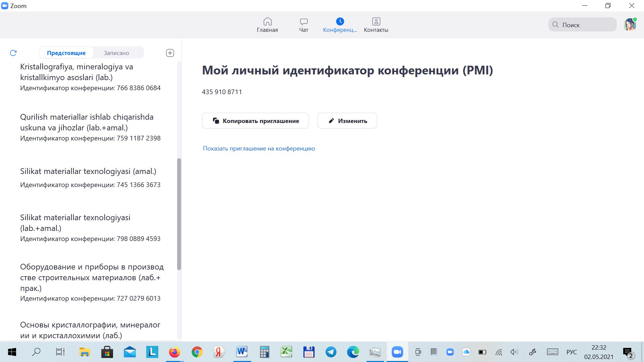Click the Изменить button
This screenshot has width=644, height=362.
pyautogui.click(x=347, y=121)
